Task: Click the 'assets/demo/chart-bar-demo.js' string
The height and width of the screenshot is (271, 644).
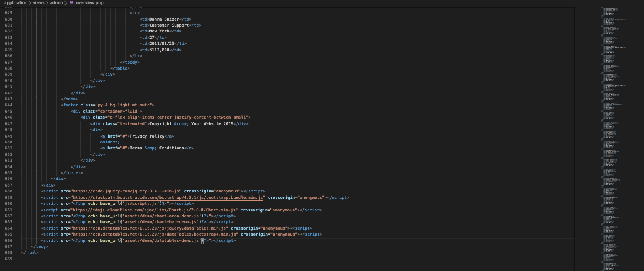Action: tap(161, 222)
